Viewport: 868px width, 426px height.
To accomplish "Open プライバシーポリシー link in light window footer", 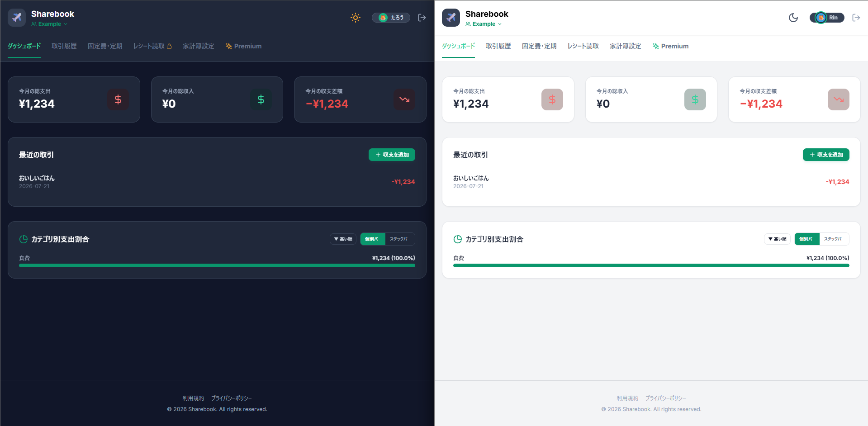I will pos(666,398).
